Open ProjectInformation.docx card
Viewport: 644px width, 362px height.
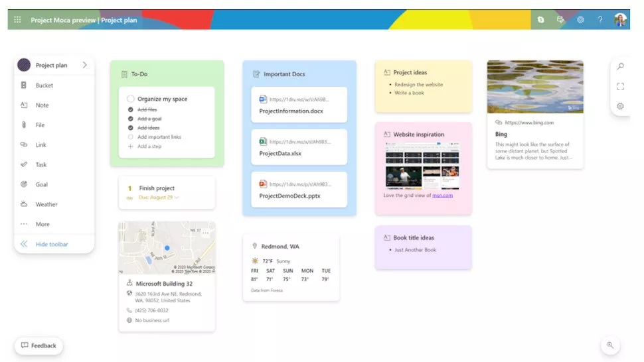coord(299,105)
